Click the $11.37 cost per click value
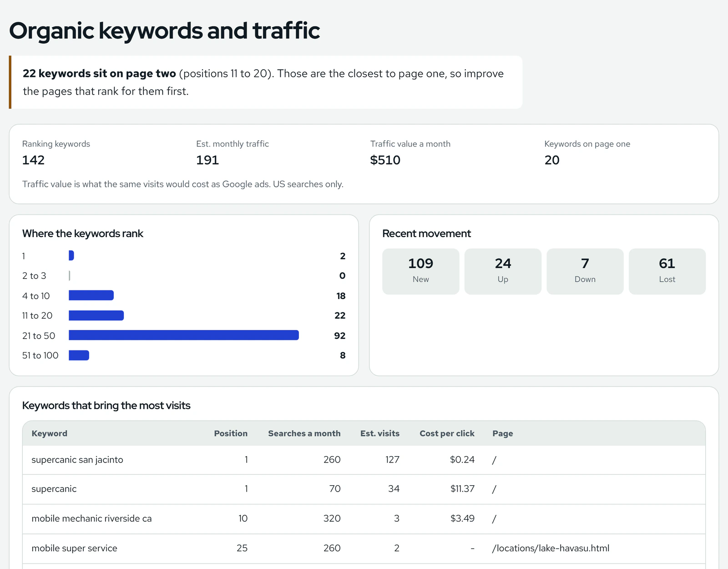 coord(462,489)
